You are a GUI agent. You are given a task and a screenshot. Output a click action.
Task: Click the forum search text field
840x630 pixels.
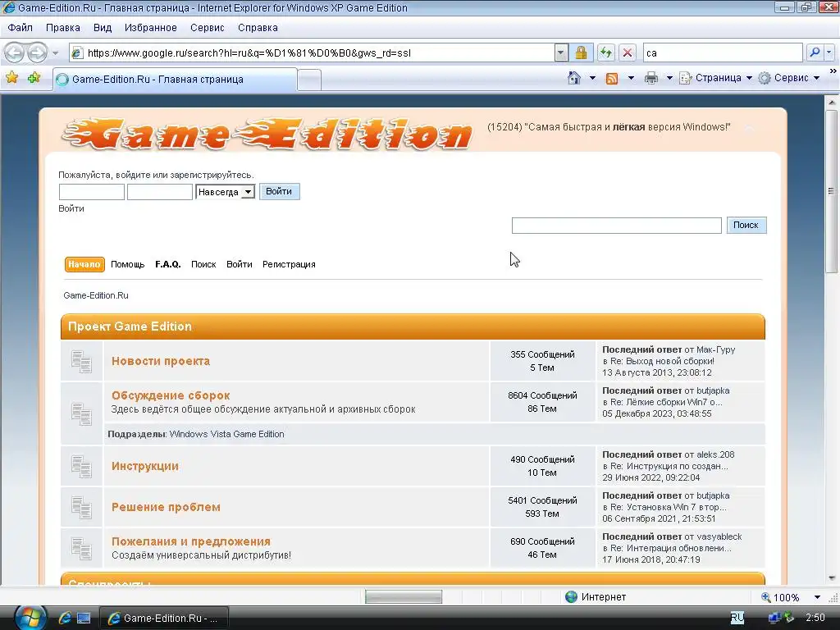pos(617,226)
